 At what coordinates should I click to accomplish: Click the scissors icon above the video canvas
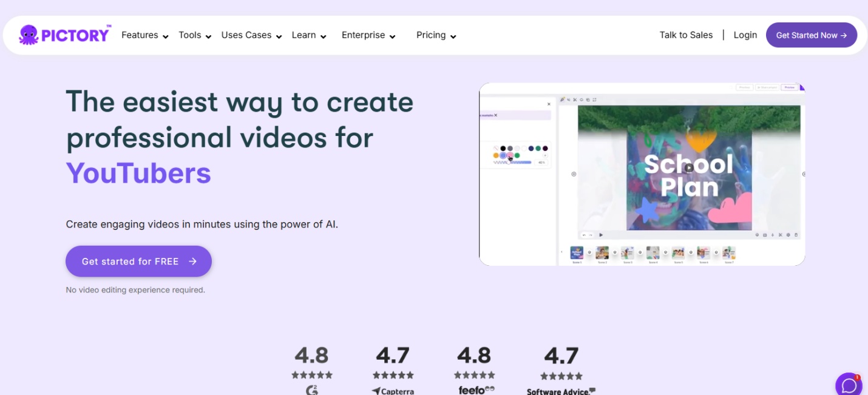click(x=575, y=100)
